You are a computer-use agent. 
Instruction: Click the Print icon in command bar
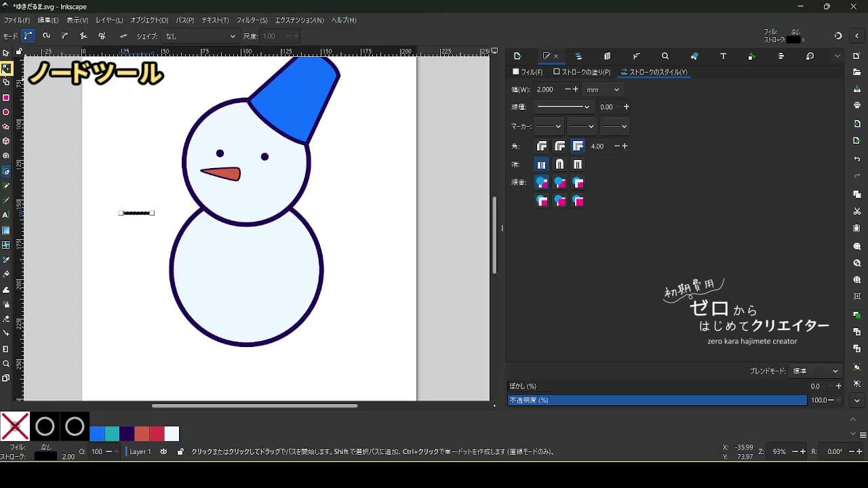857,106
